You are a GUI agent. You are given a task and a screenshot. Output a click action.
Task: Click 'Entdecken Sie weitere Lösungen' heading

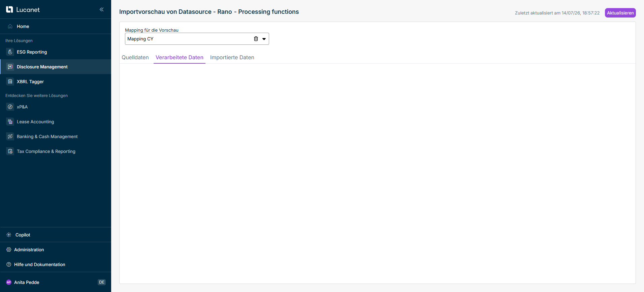pyautogui.click(x=36, y=96)
